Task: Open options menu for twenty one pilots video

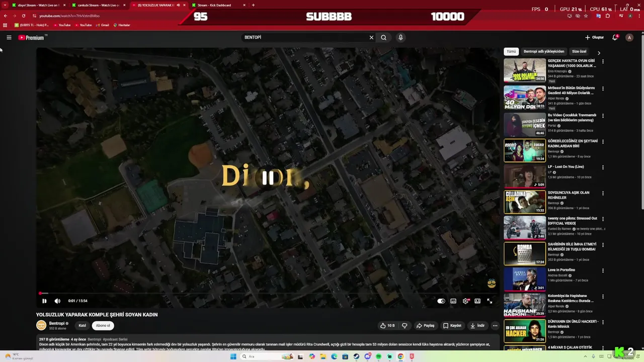Action: pos(603,219)
